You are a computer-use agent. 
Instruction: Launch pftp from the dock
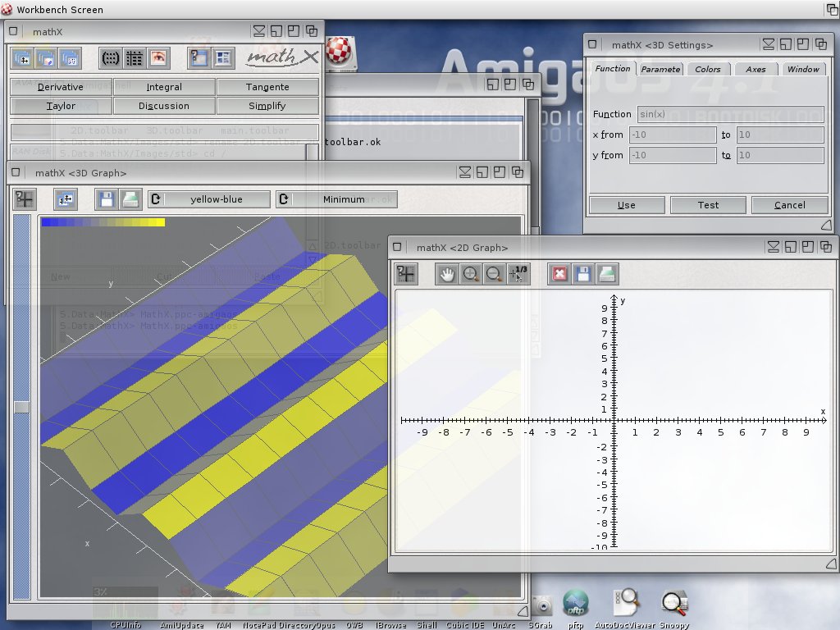(x=576, y=603)
